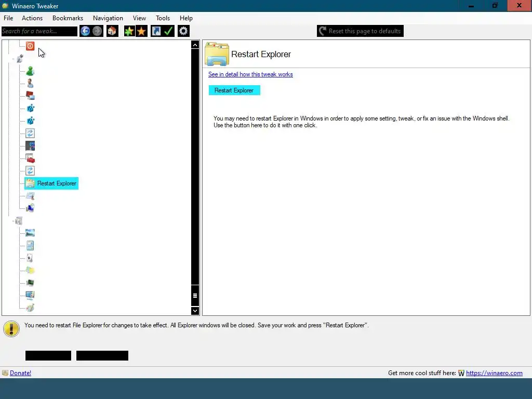Open settings with the gear toolbar icon
Viewport: 532px width, 399px height.
point(183,31)
